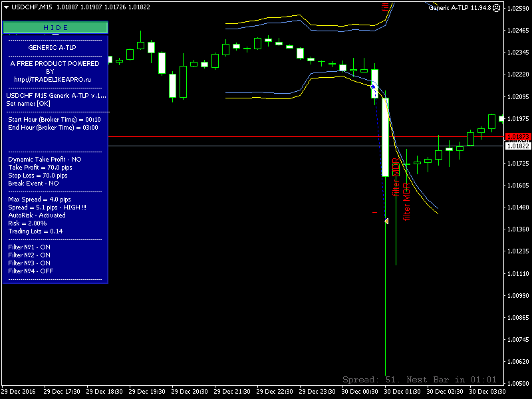The height and width of the screenshot is (399, 532).
Task: Click the HIDE button on panel
Action: [55, 27]
